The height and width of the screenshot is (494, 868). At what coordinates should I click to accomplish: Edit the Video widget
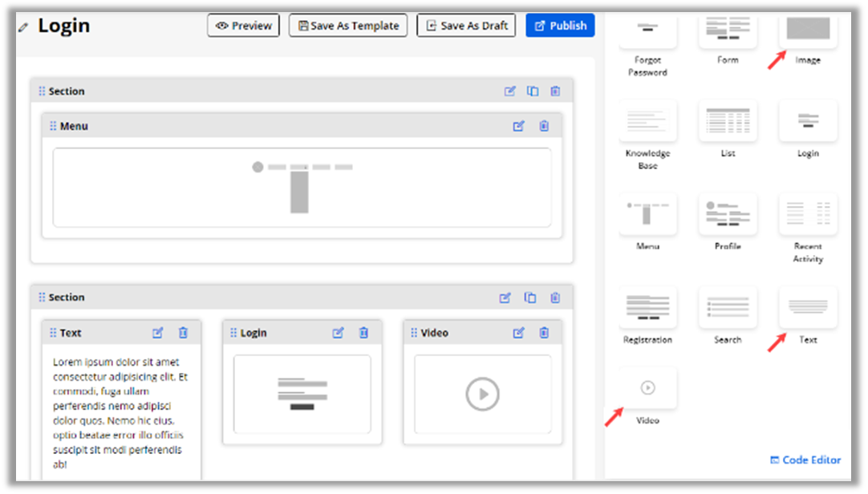(x=519, y=333)
